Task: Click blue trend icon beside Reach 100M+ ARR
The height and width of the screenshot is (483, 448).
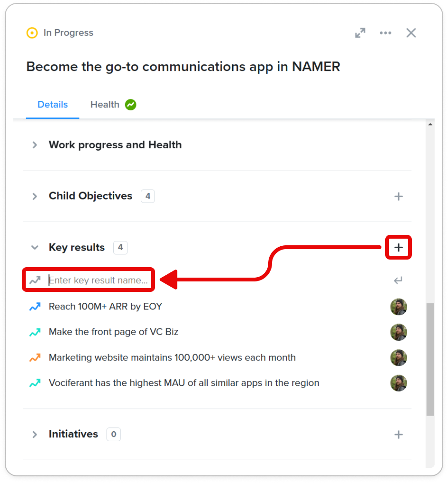Action: point(35,307)
